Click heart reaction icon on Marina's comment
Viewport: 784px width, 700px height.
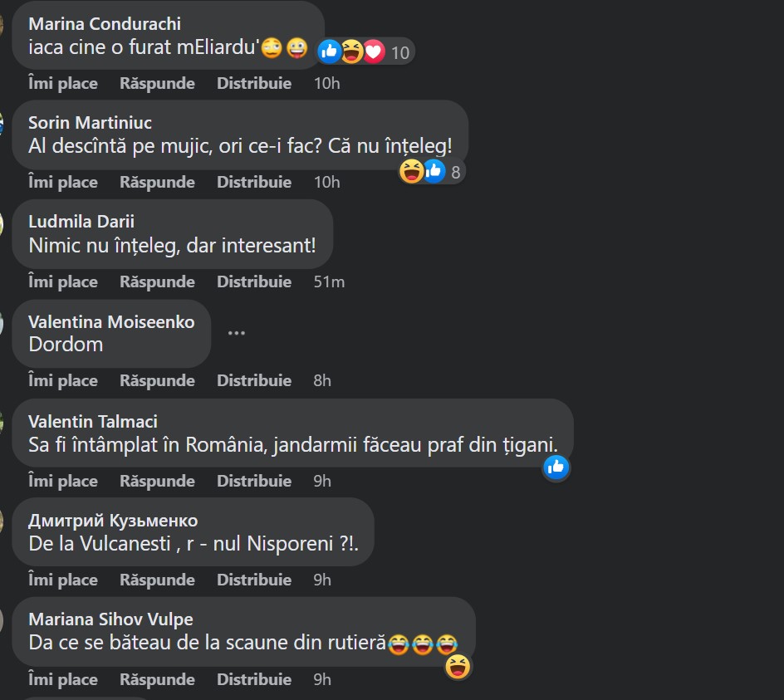374,51
